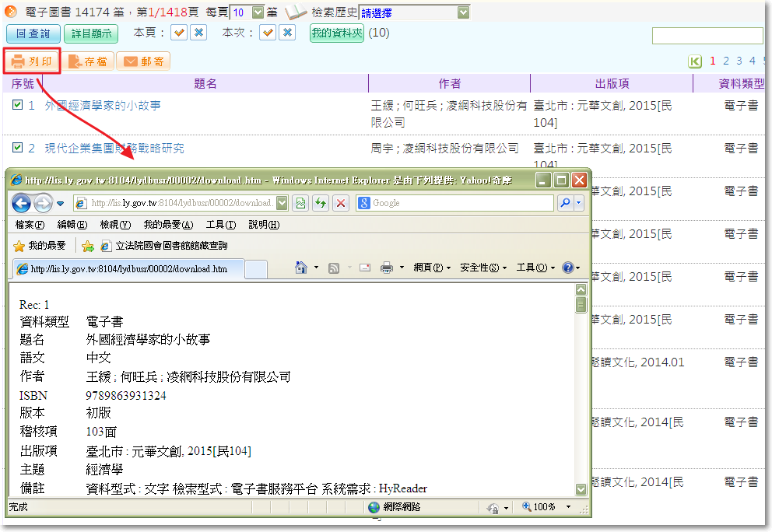Click the 列印 print button
This screenshot has height=532, width=772.
point(32,61)
